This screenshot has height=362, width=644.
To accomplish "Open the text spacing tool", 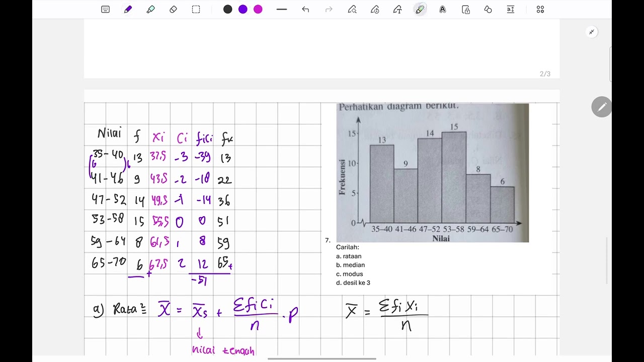I will (x=511, y=10).
